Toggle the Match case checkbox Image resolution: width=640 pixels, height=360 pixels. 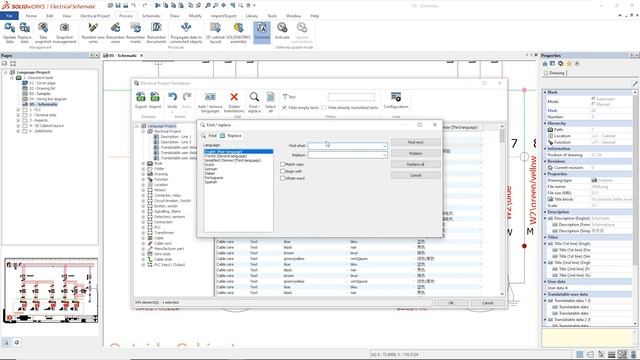[282, 164]
